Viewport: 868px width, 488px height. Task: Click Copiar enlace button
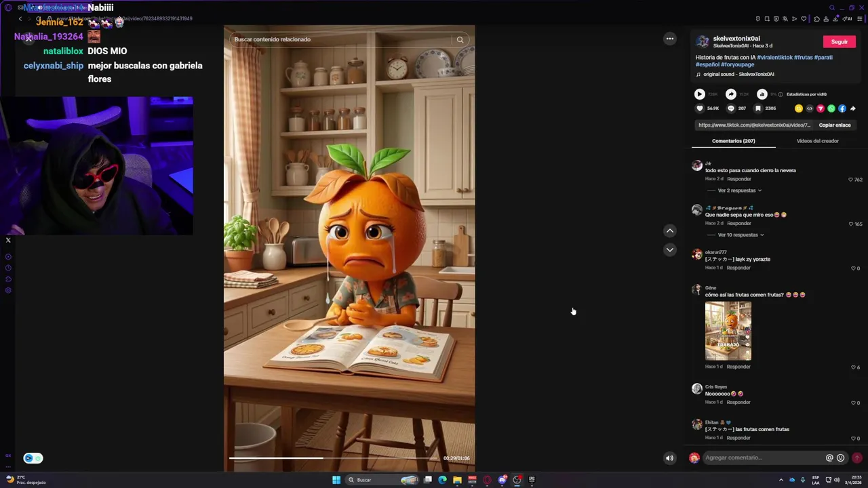coord(835,125)
